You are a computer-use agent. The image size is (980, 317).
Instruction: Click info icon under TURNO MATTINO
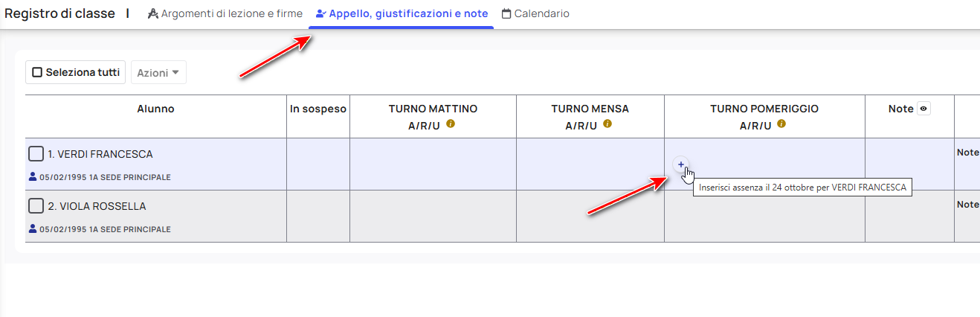tap(451, 124)
